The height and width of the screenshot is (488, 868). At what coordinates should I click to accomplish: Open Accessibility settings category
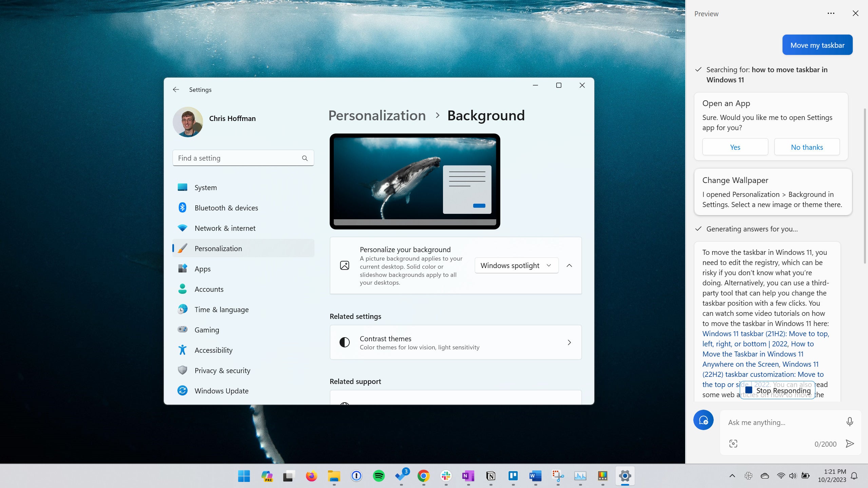(243, 350)
